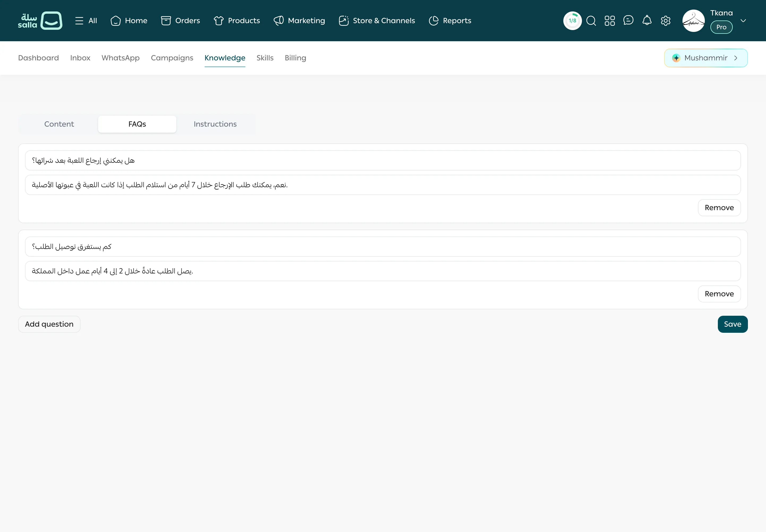
Task: Open Store & Channels icon
Action: point(344,21)
